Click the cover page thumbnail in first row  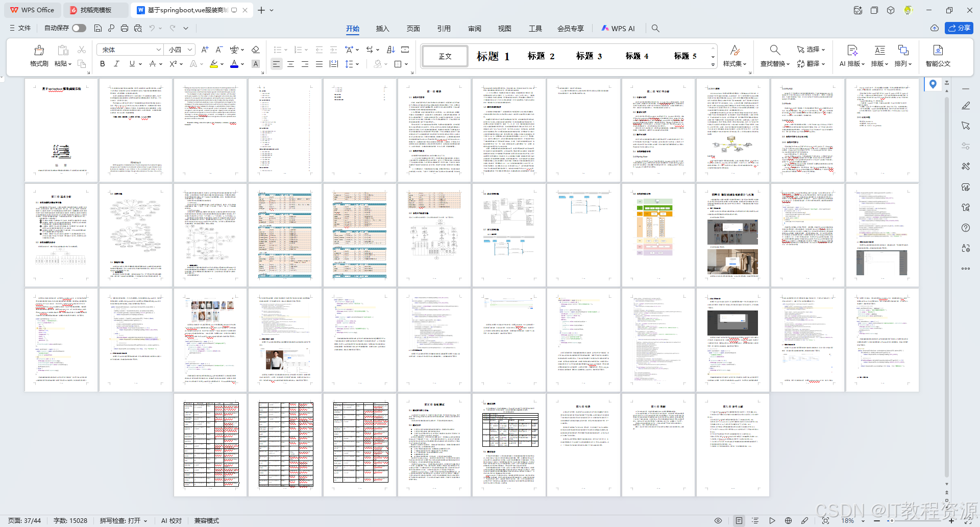coord(61,130)
